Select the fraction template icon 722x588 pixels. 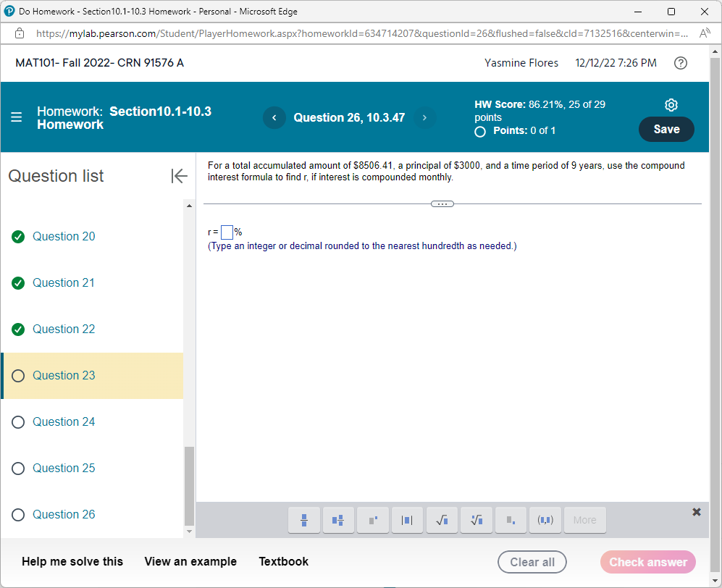(x=304, y=520)
